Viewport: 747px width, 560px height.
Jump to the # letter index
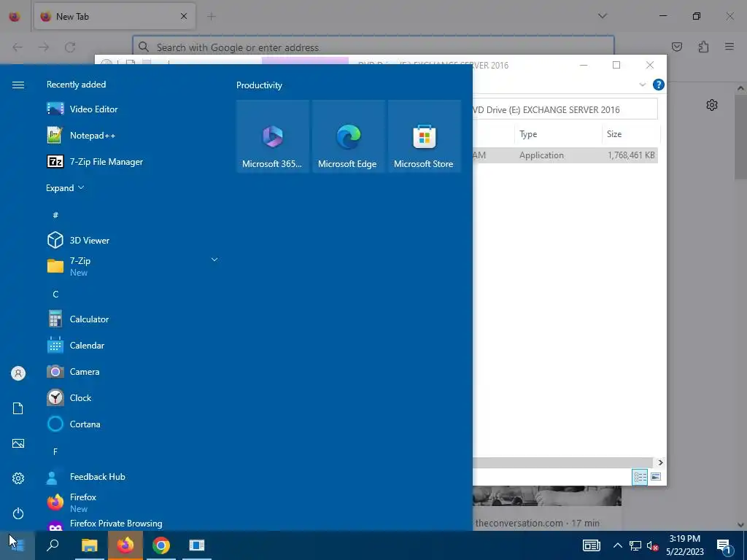click(x=55, y=215)
